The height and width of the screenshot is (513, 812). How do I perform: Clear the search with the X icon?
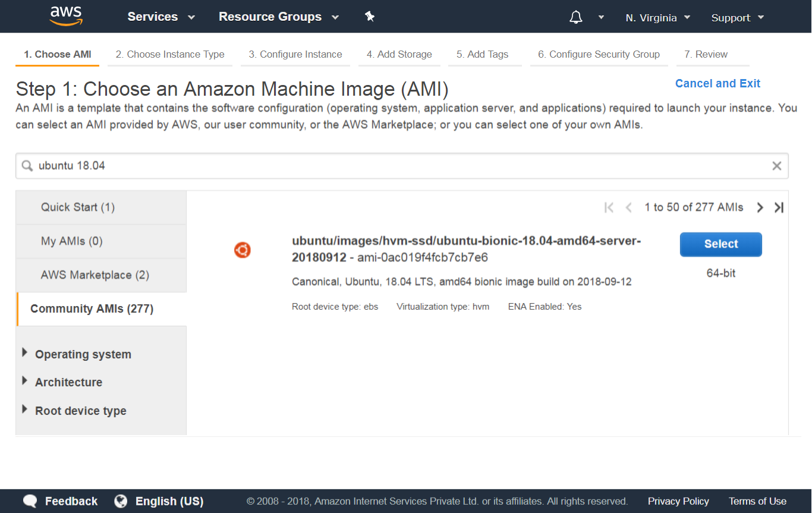[776, 166]
